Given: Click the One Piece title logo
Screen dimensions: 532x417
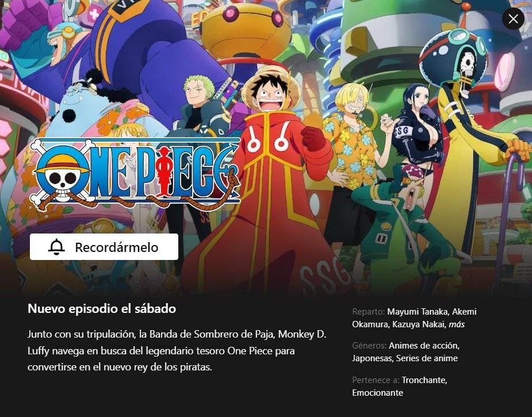Looking at the screenshot, I should 135,174.
